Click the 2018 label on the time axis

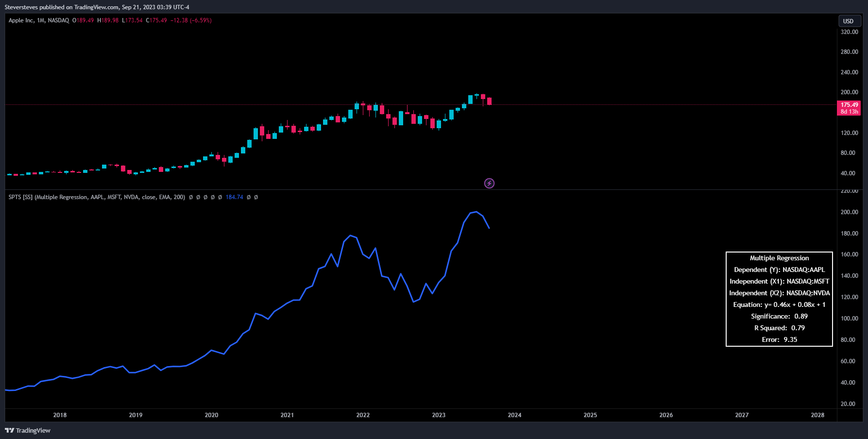click(60, 415)
